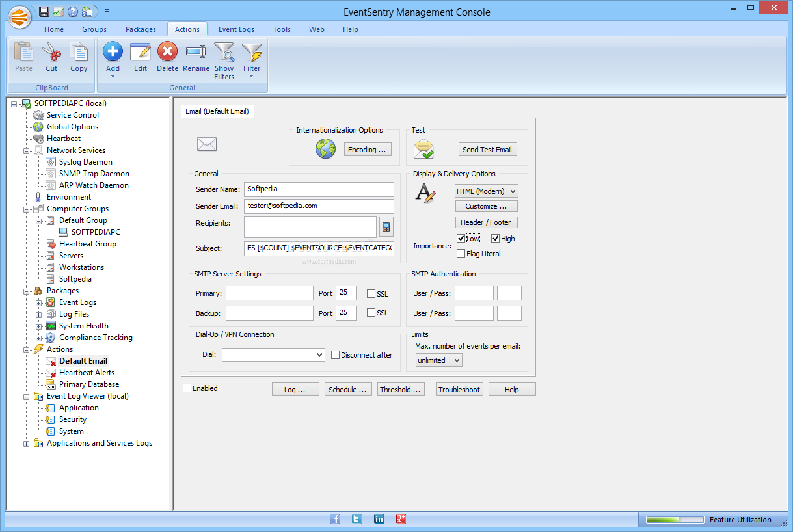Enable SSL for Primary SMTP server
The image size is (793, 532).
click(x=371, y=294)
